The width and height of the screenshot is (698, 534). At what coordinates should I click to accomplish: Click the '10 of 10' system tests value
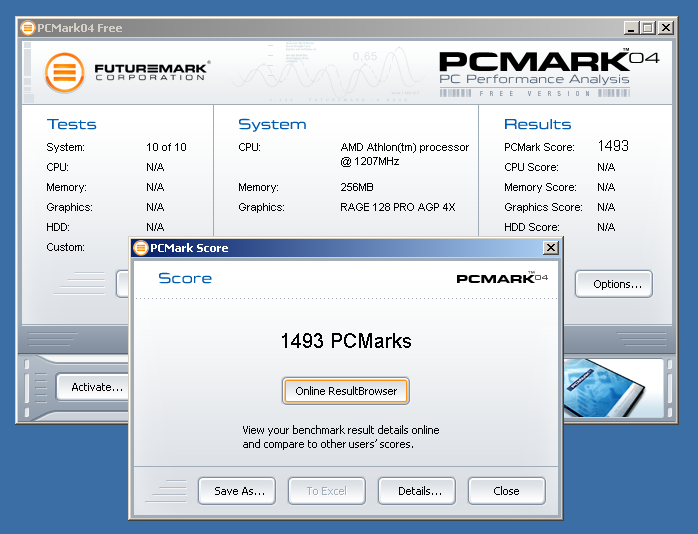click(x=166, y=147)
